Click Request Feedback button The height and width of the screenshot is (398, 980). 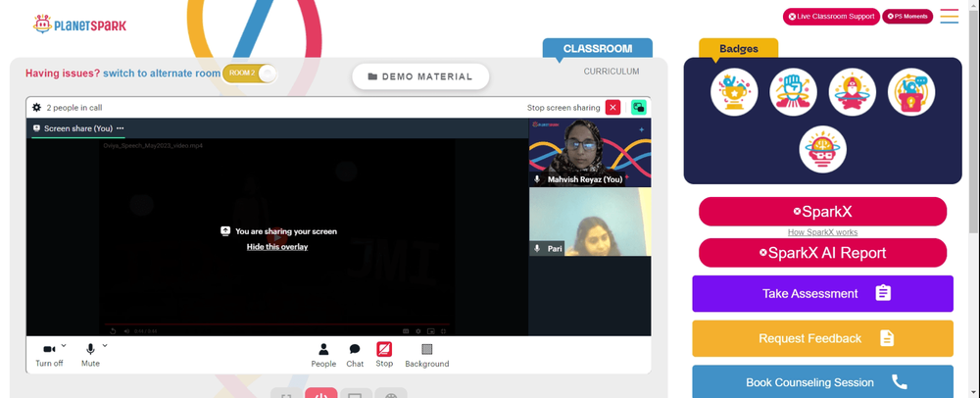[822, 338]
